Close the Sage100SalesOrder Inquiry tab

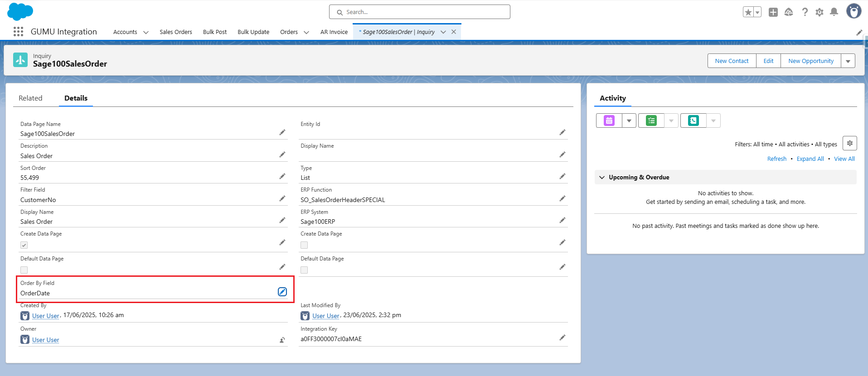point(454,32)
